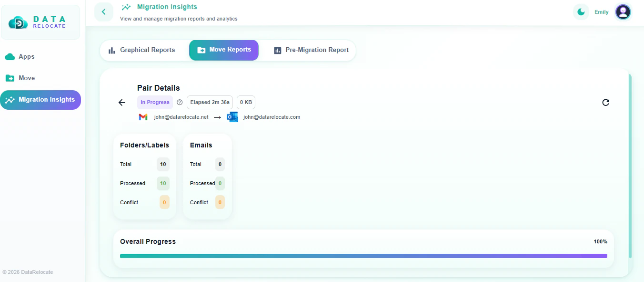Screen dimensions: 644x282
Task: Click the help icon beside In Progress
Action: click(180, 103)
